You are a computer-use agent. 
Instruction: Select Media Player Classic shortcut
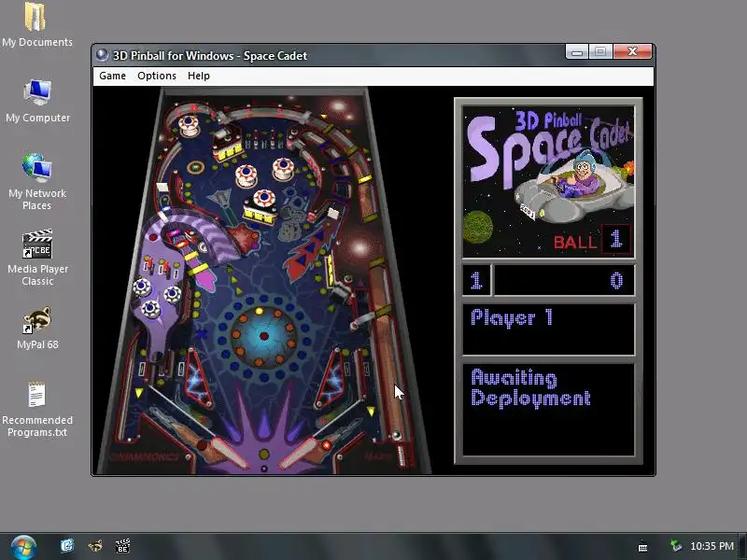click(37, 259)
